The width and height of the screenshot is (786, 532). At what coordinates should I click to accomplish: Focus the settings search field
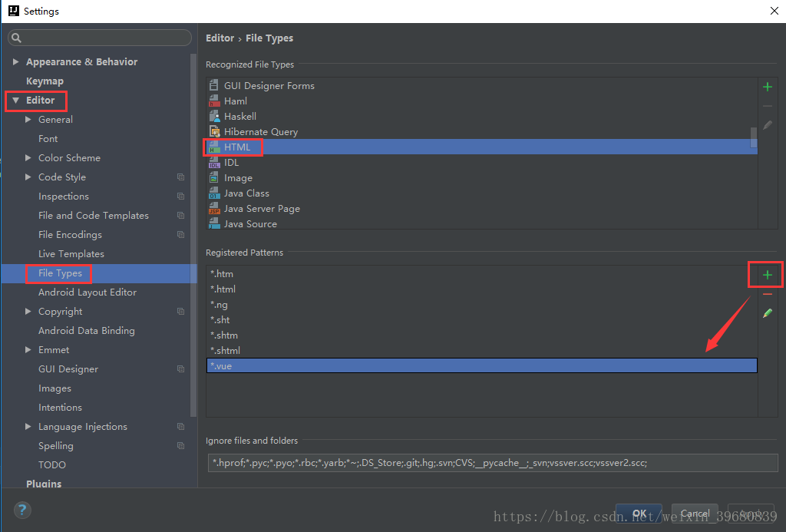[100, 38]
